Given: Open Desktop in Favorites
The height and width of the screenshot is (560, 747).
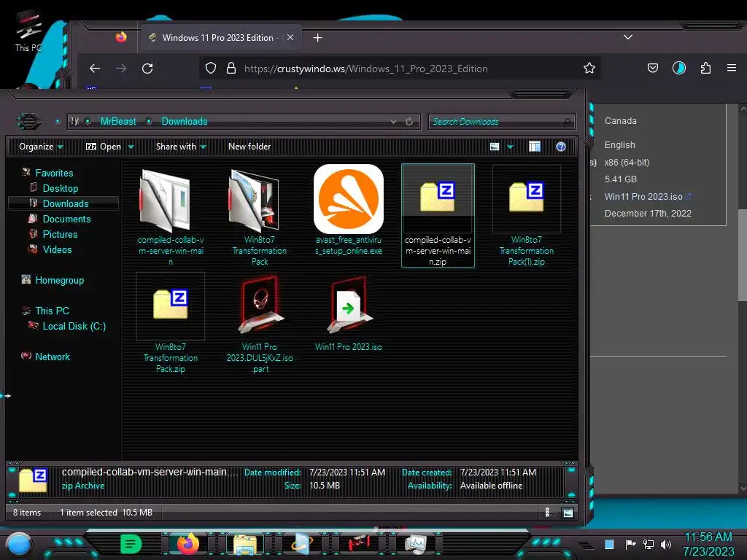Looking at the screenshot, I should coord(60,188).
